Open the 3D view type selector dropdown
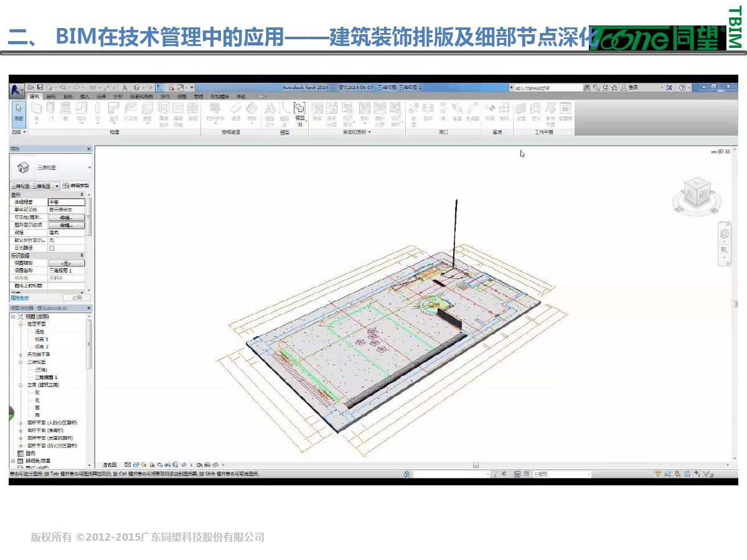This screenshot has width=747, height=560. [x=91, y=168]
